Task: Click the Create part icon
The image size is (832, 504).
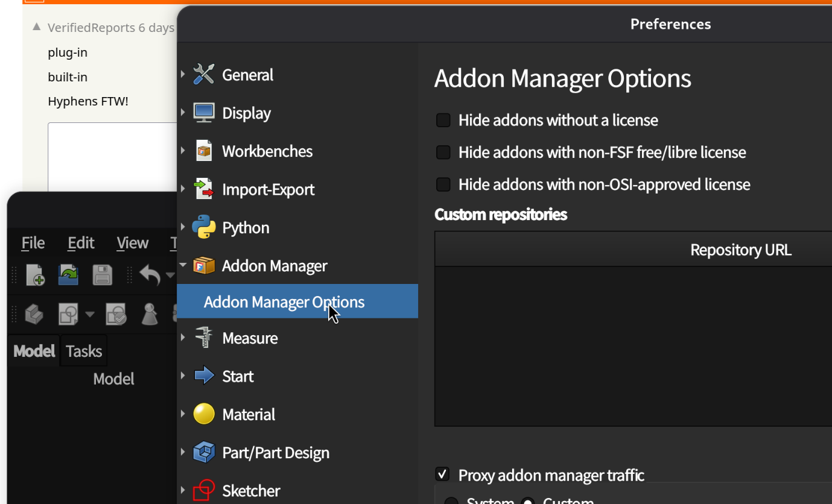Action: point(34,314)
